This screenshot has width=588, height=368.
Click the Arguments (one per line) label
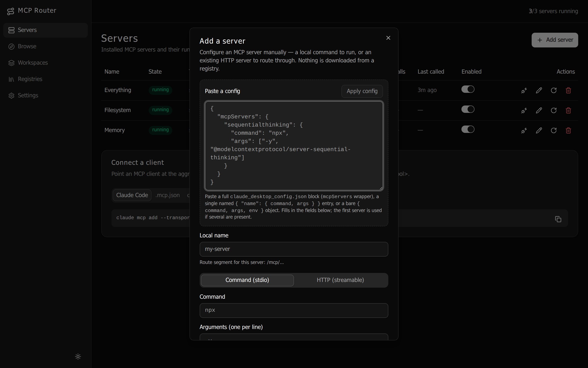pyautogui.click(x=231, y=327)
